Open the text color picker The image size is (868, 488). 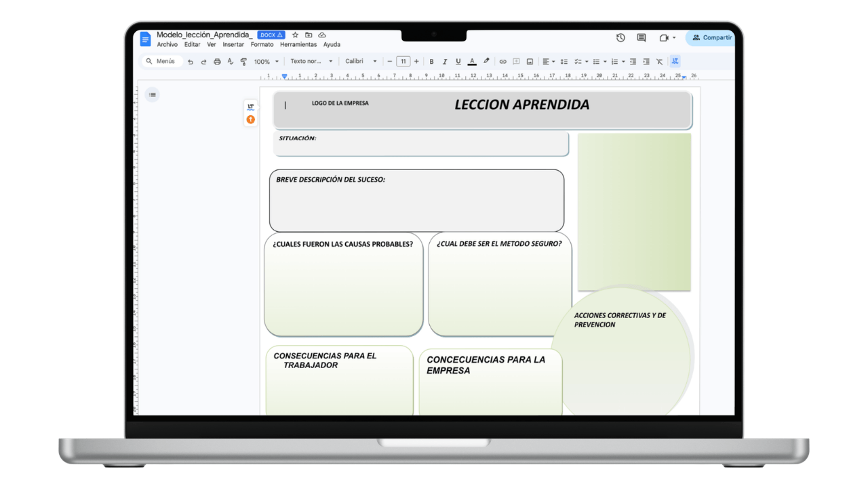pyautogui.click(x=473, y=61)
